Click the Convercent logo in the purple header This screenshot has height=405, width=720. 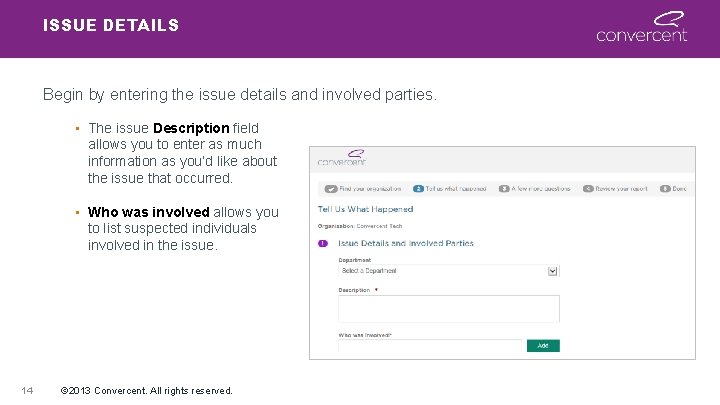point(641,27)
